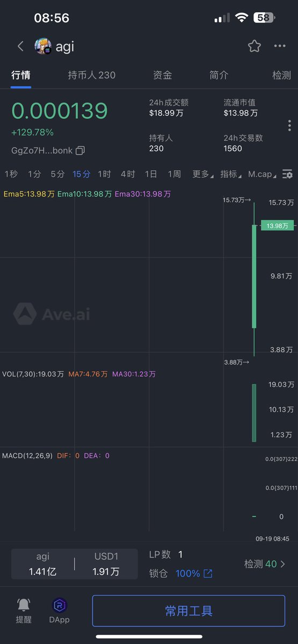The image size is (298, 644).
Task: Switch chart to 1时 interval
Action: pyautogui.click(x=104, y=174)
